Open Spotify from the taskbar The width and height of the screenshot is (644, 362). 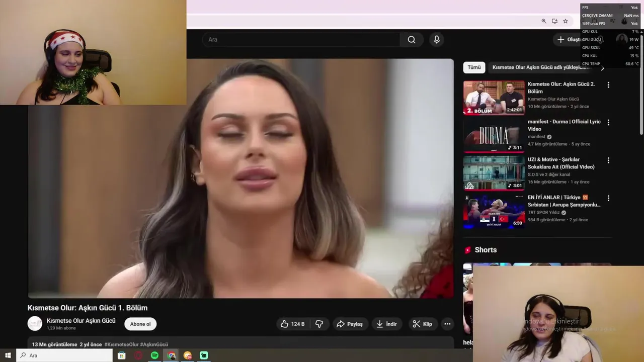[154, 355]
